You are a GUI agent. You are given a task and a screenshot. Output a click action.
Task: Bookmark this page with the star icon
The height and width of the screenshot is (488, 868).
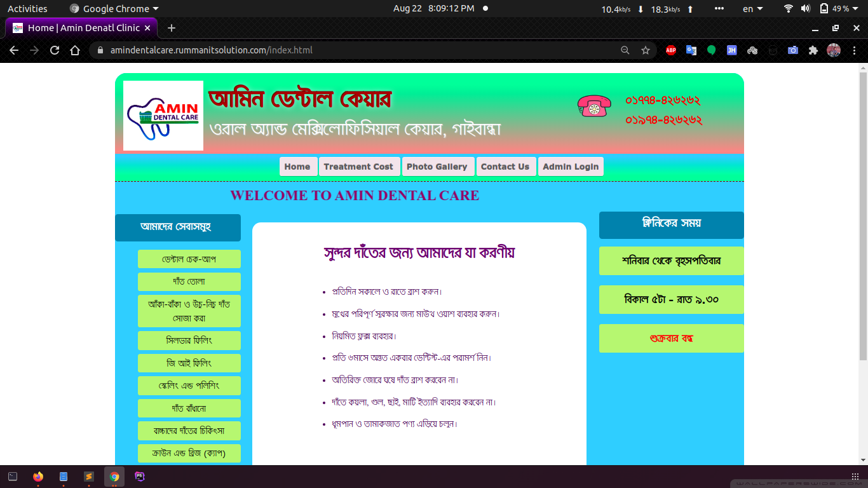[646, 50]
